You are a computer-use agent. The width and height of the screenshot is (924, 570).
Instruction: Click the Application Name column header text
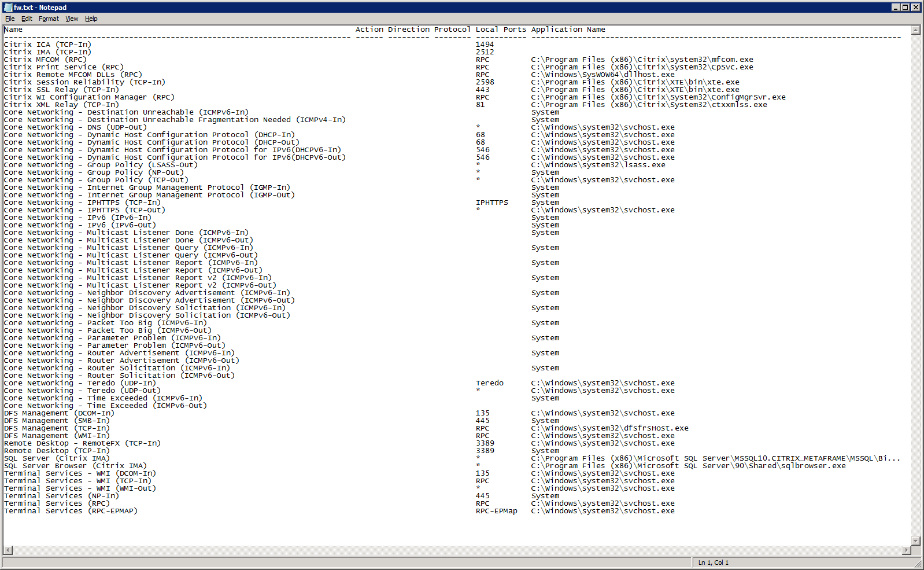coord(568,30)
